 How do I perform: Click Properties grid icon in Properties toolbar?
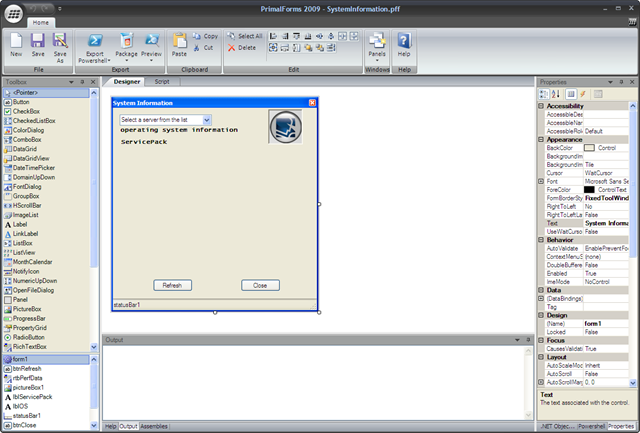(x=571, y=94)
